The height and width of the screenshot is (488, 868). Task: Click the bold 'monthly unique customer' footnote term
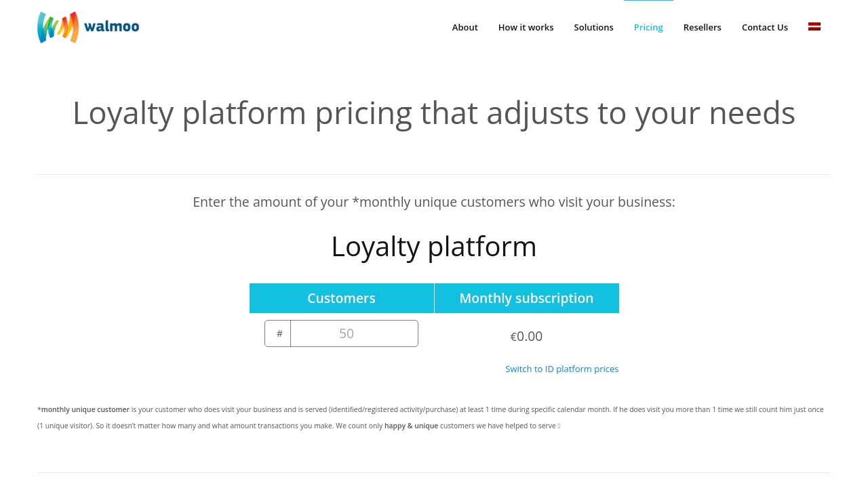coord(85,409)
